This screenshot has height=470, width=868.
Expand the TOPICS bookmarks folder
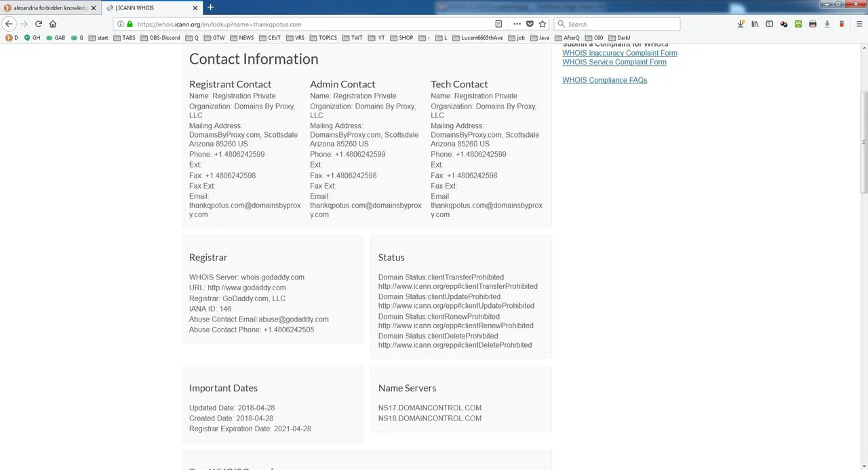pos(323,38)
